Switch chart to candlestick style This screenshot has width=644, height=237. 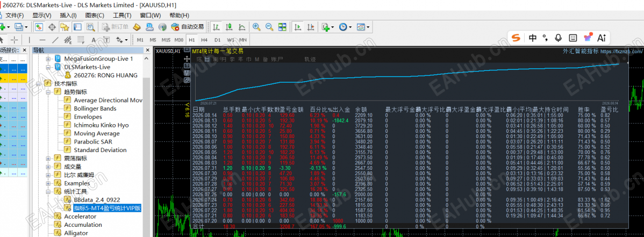point(230,27)
